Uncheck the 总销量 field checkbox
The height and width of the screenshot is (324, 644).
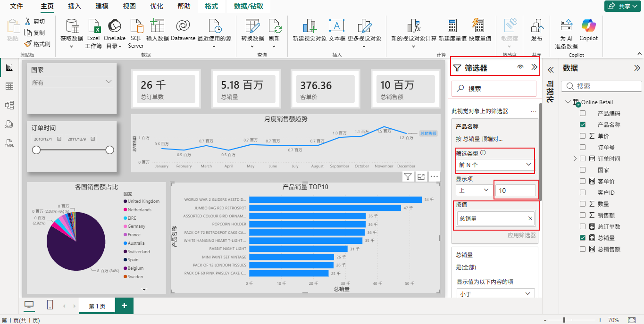[x=583, y=238]
